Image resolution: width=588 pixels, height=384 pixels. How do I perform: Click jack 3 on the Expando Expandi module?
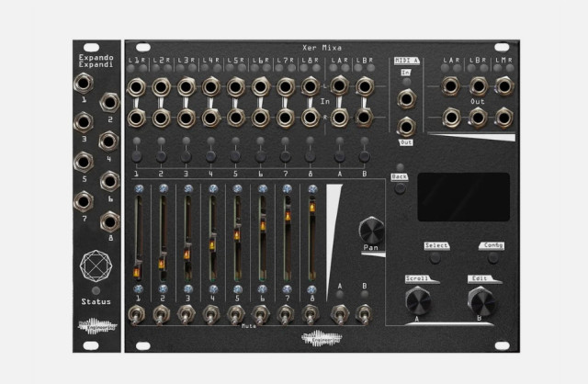(x=84, y=122)
